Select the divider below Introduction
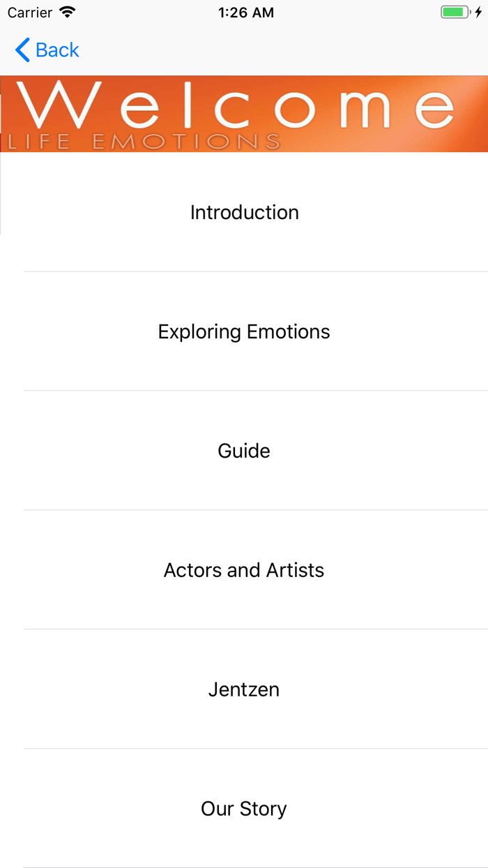The image size is (488, 868). (x=256, y=271)
